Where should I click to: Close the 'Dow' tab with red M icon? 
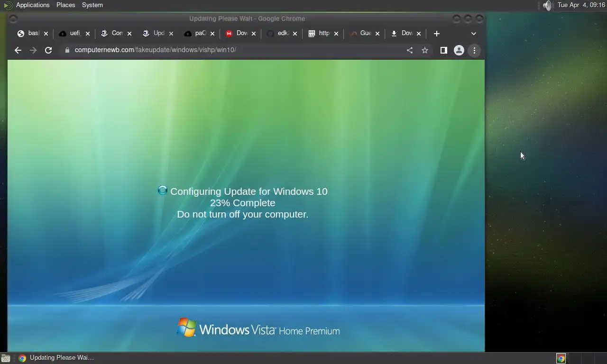click(x=254, y=34)
